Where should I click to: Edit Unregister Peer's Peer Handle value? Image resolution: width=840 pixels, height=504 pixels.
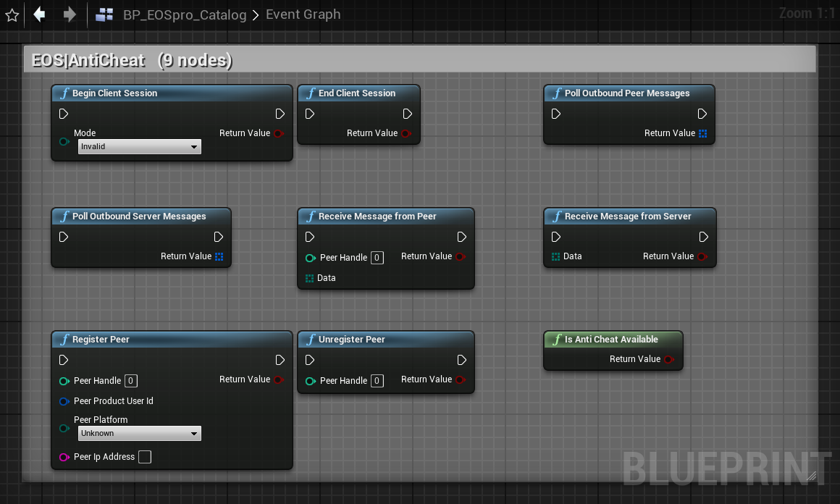[x=377, y=381]
